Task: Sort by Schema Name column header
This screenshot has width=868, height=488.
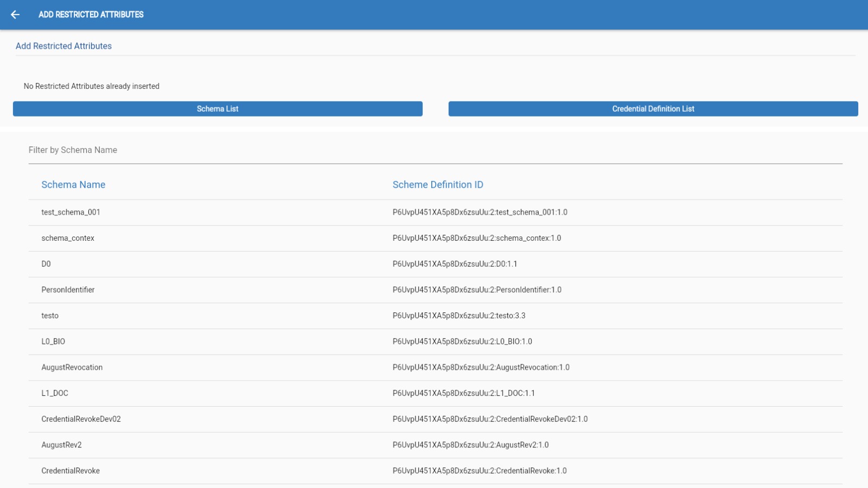Action: tap(73, 185)
